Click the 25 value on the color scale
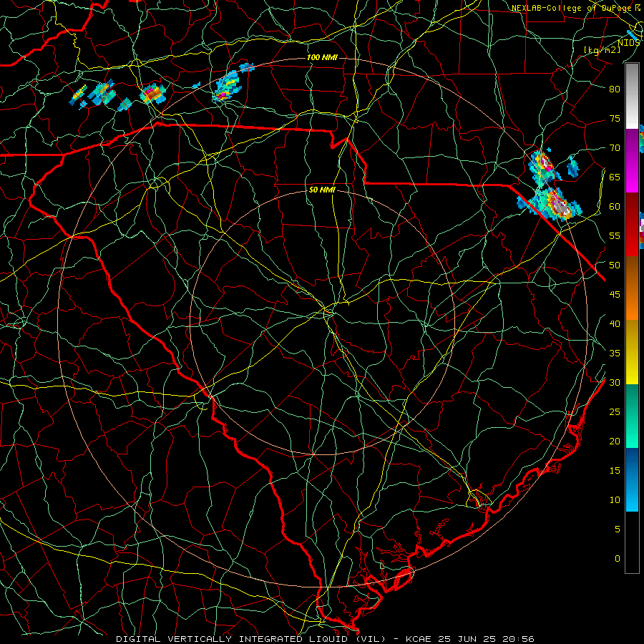Image resolution: width=644 pixels, height=644 pixels. tap(615, 412)
